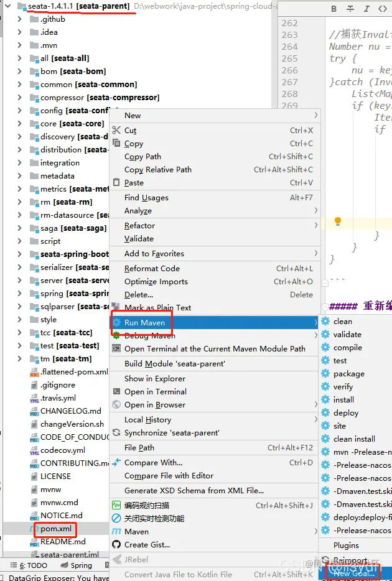Expand the core [seata-core] module
The image size is (392, 581).
click(x=20, y=123)
